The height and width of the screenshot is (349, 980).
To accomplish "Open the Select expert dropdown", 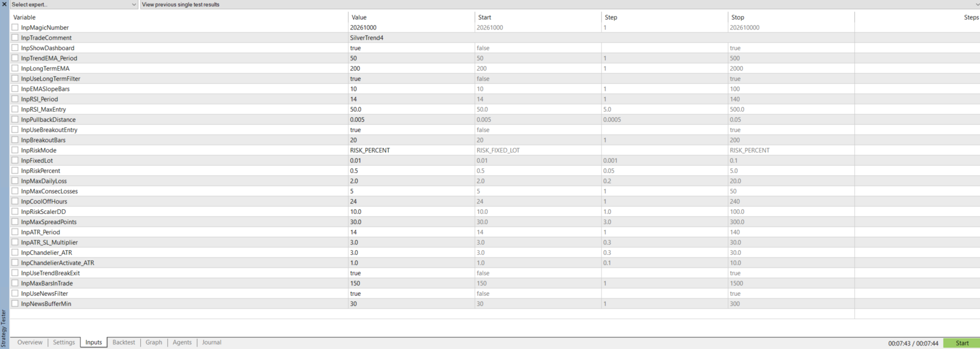I will click(74, 5).
